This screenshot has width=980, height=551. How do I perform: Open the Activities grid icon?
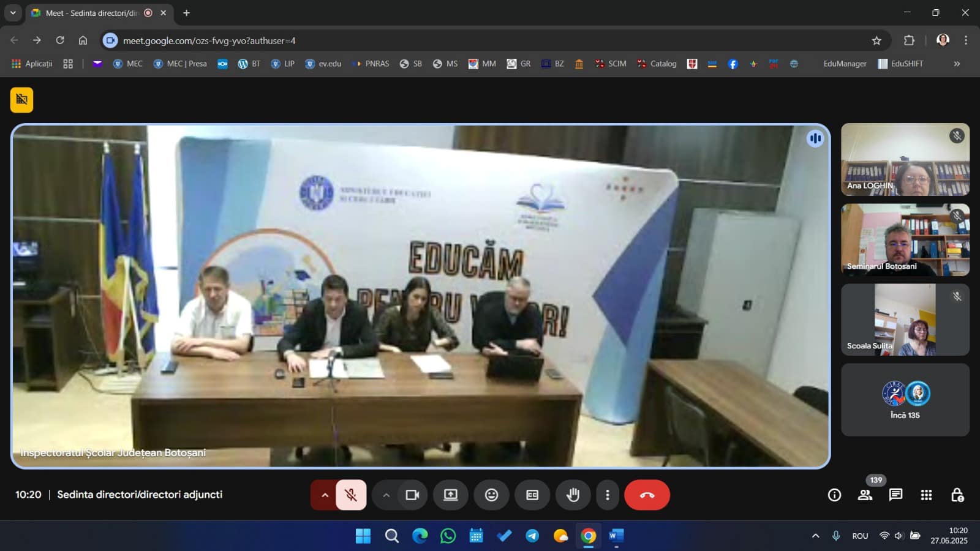926,495
